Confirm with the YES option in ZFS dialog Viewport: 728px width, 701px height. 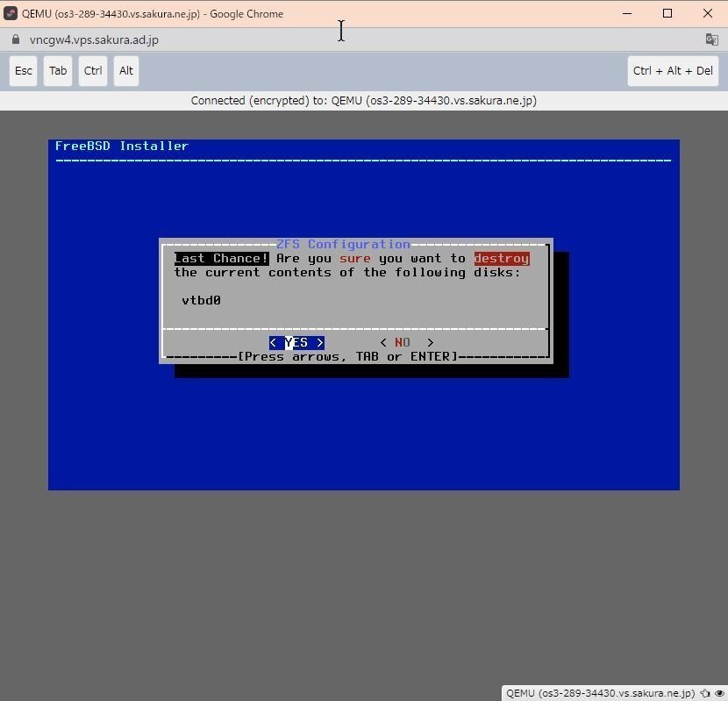296,343
